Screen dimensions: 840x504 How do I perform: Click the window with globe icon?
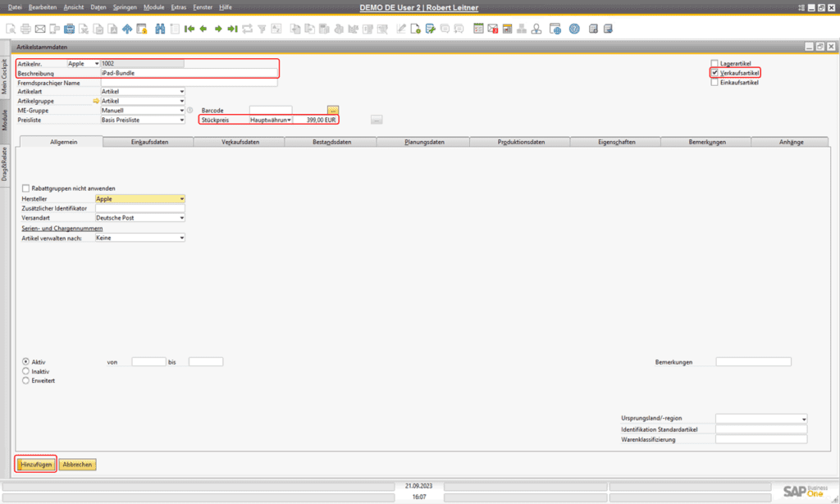tap(555, 29)
